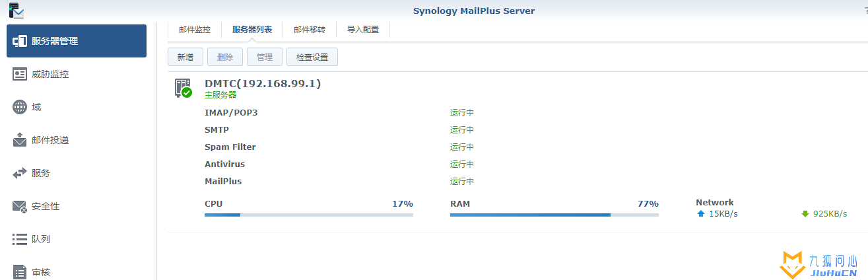Open 服务器管理 in the sidebar

pos(77,41)
